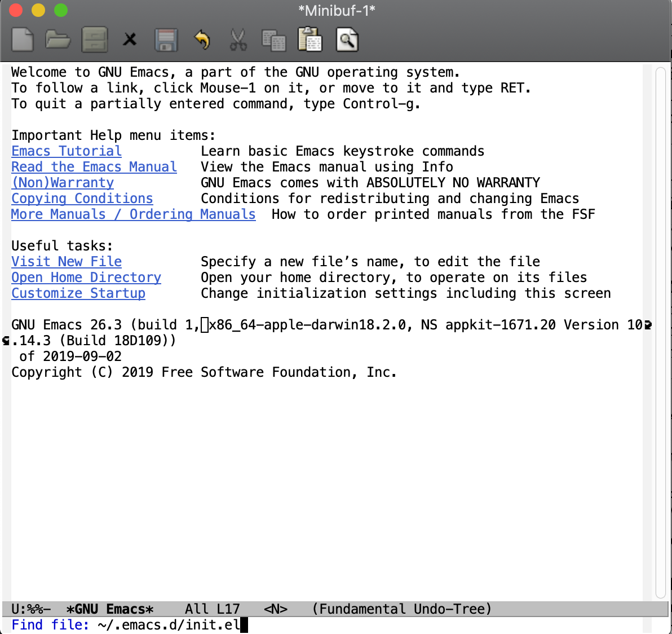Screen dimensions: 672x634
Task: Start a search with the magnifier icon
Action: tap(346, 39)
